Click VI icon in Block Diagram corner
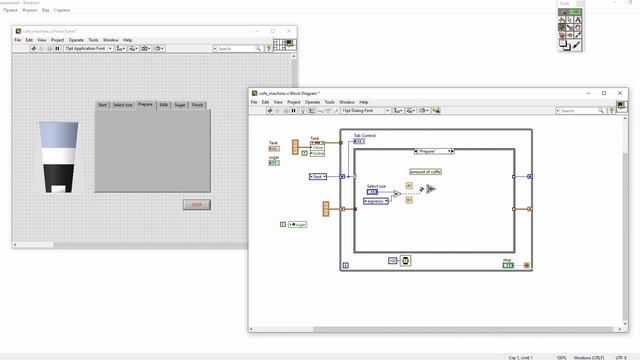This screenshot has width=640, height=360. coord(622,107)
